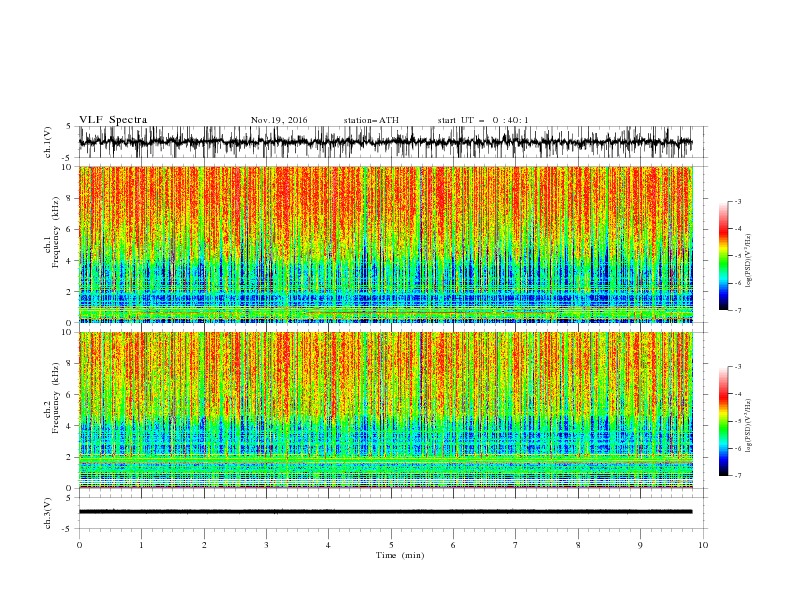Click the ch.2 colorbar "log(PSD)(V²/Hz)" label

749,425
